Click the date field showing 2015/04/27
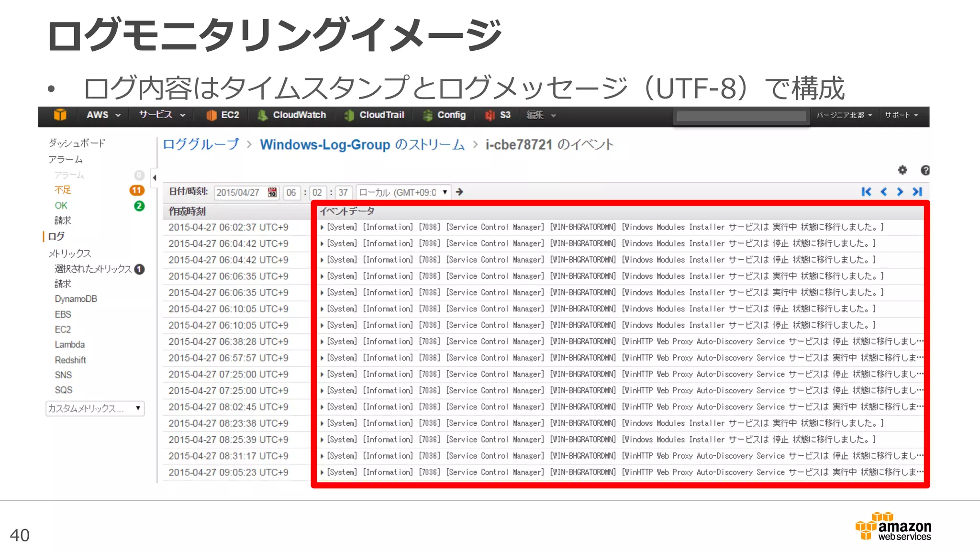Screen dimensions: 980x551 (247, 192)
